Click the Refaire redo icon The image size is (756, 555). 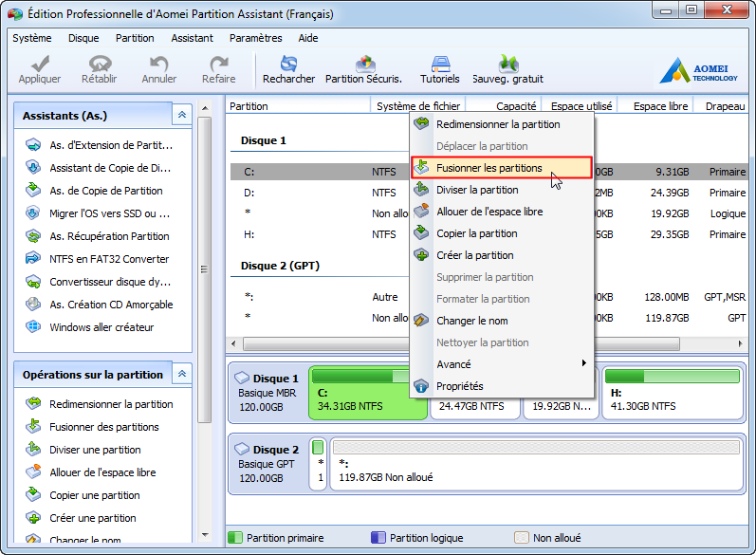(219, 65)
